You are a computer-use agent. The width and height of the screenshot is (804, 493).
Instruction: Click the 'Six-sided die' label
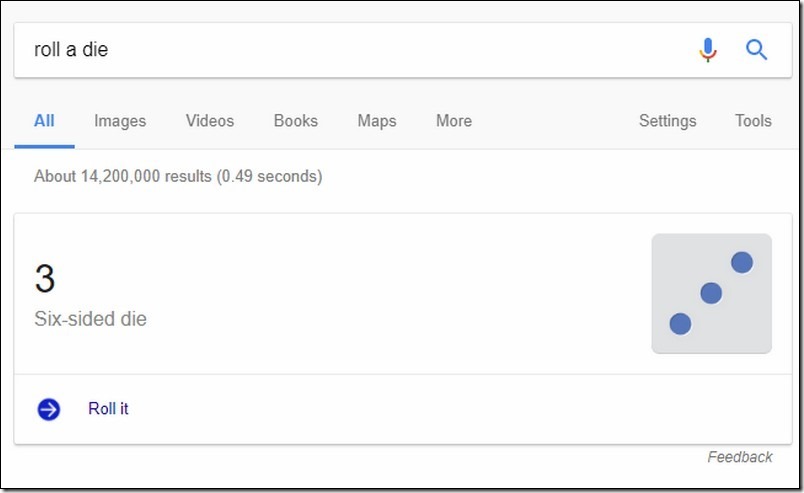point(90,319)
